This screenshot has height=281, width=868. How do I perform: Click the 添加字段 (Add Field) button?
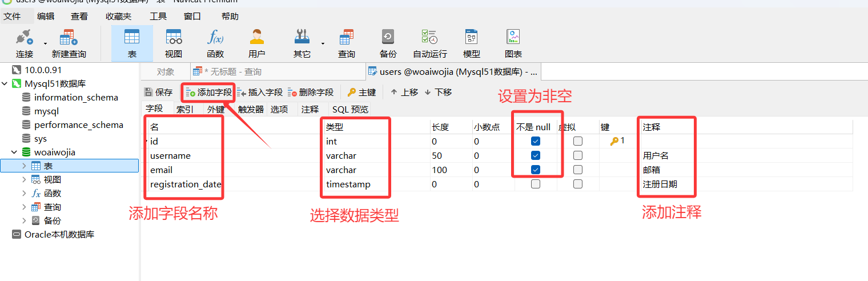(x=209, y=93)
